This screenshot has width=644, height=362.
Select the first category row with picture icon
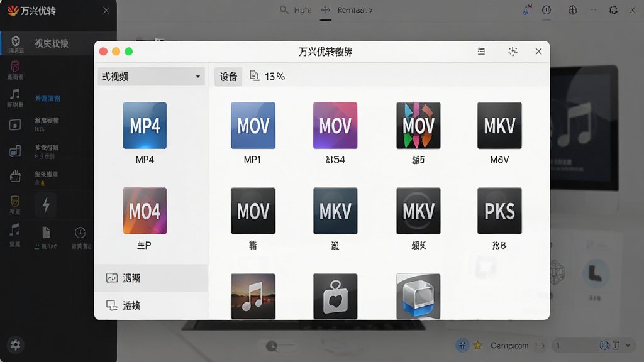tap(151, 278)
